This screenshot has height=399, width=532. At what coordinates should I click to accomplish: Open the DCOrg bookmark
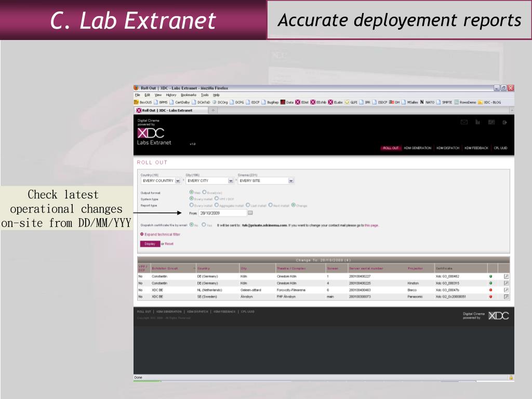pyautogui.click(x=220, y=102)
